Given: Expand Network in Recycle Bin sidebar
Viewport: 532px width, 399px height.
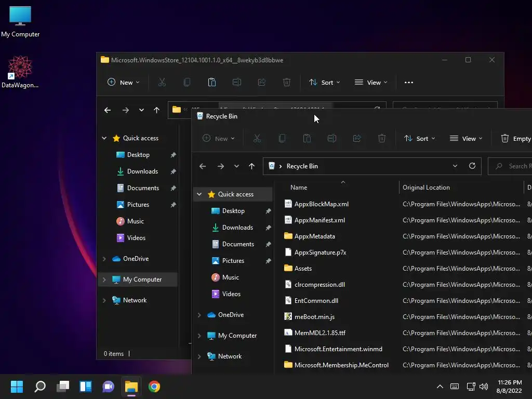Looking at the screenshot, I should tap(199, 356).
